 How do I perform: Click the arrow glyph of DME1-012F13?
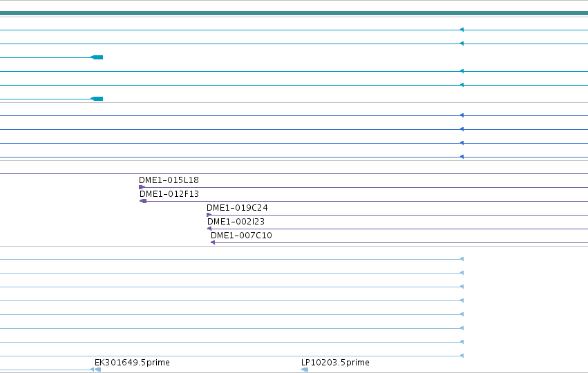pyautogui.click(x=143, y=201)
